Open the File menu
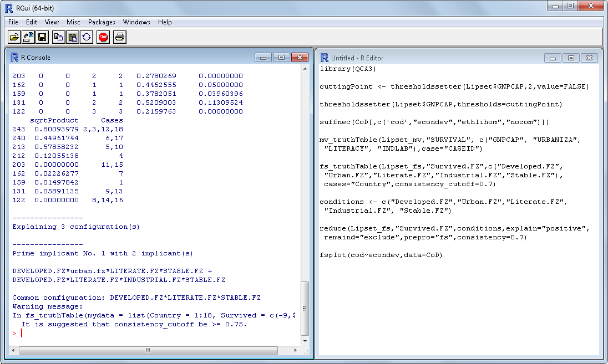Viewport: 608px width, 364px height. tap(13, 22)
